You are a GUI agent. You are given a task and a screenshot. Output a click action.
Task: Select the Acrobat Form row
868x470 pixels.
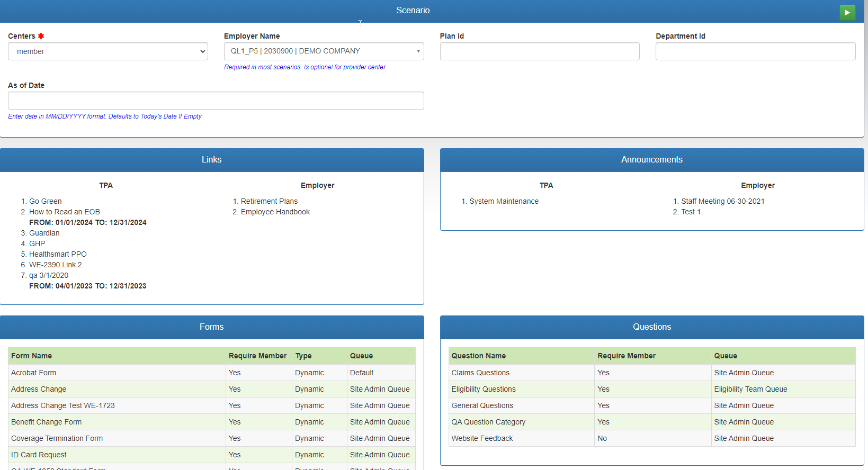tap(33, 373)
